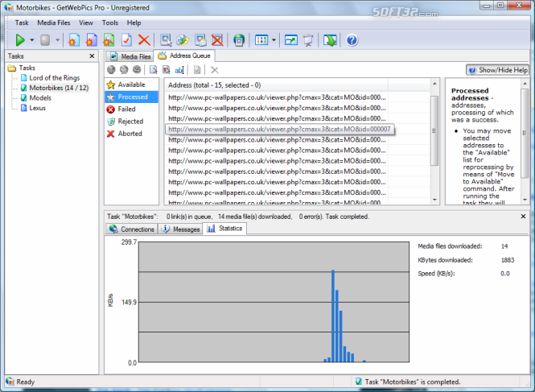This screenshot has width=535, height=392.
Task: Click the KBytes downloaded value 1883
Action: 508,260
